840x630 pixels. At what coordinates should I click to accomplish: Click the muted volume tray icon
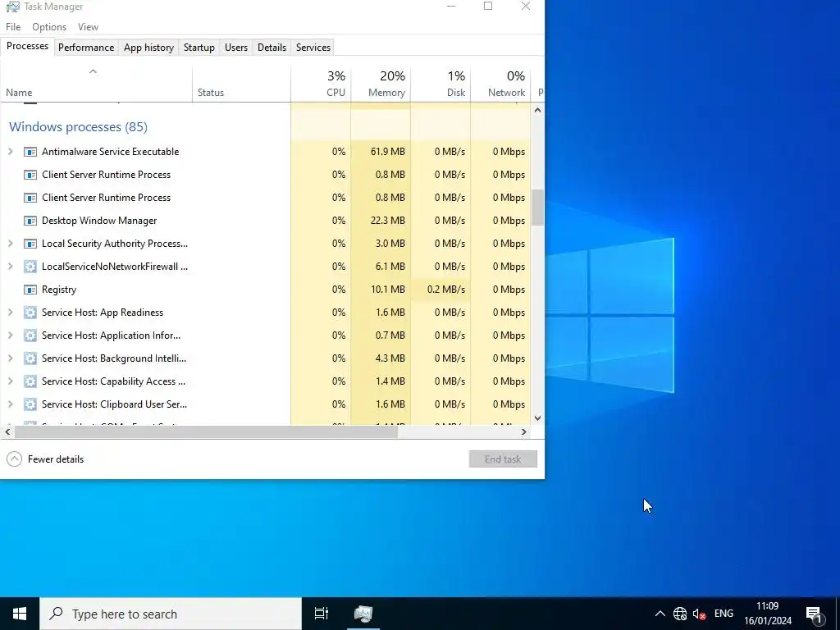(699, 614)
